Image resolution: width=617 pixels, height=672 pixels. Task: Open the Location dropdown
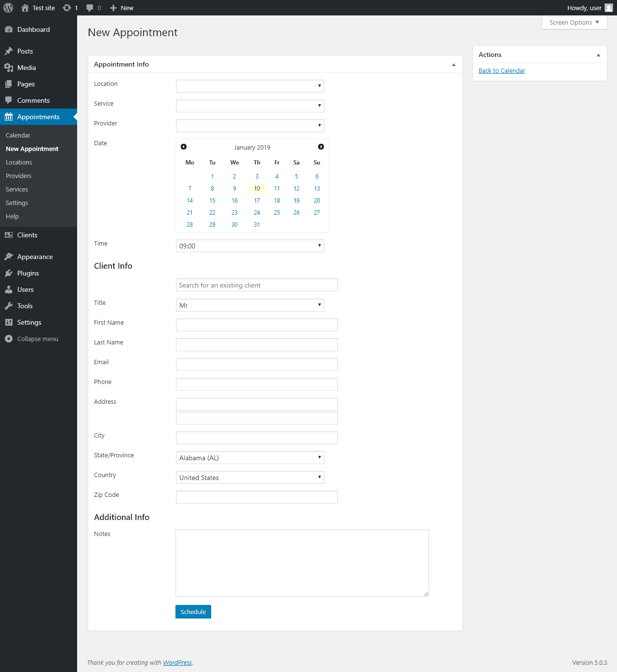click(250, 86)
